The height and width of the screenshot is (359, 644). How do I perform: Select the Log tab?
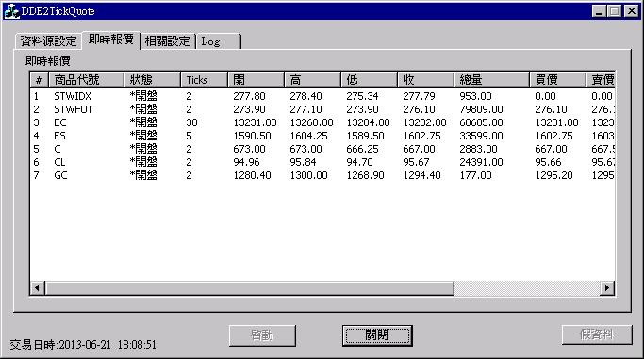(x=218, y=41)
